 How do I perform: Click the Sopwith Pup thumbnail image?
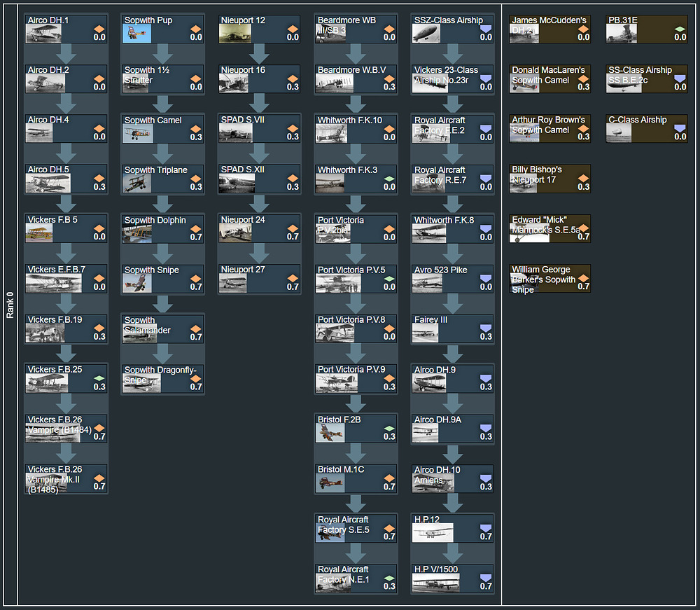coord(137,34)
